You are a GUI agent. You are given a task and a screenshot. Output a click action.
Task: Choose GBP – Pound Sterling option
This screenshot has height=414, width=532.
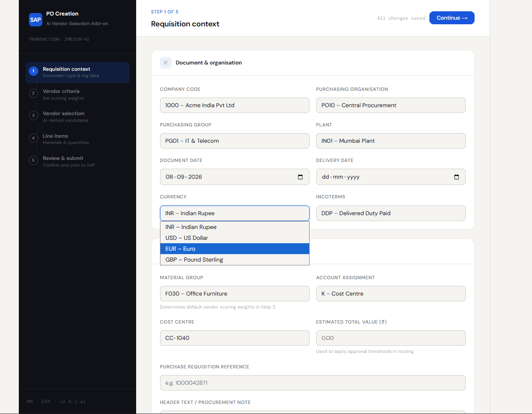click(x=235, y=260)
